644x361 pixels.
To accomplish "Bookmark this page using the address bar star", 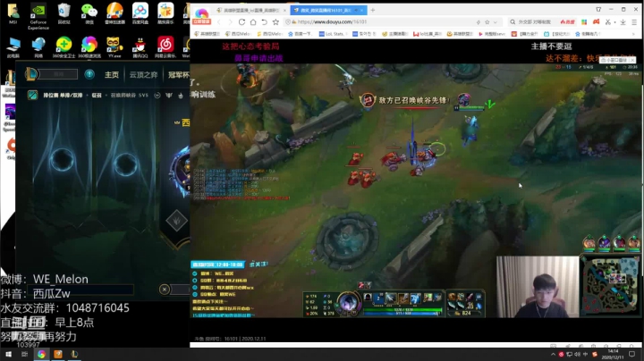I will click(487, 22).
